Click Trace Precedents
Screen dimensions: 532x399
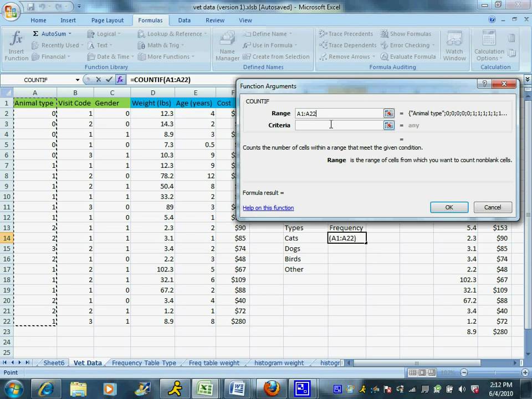click(346, 34)
